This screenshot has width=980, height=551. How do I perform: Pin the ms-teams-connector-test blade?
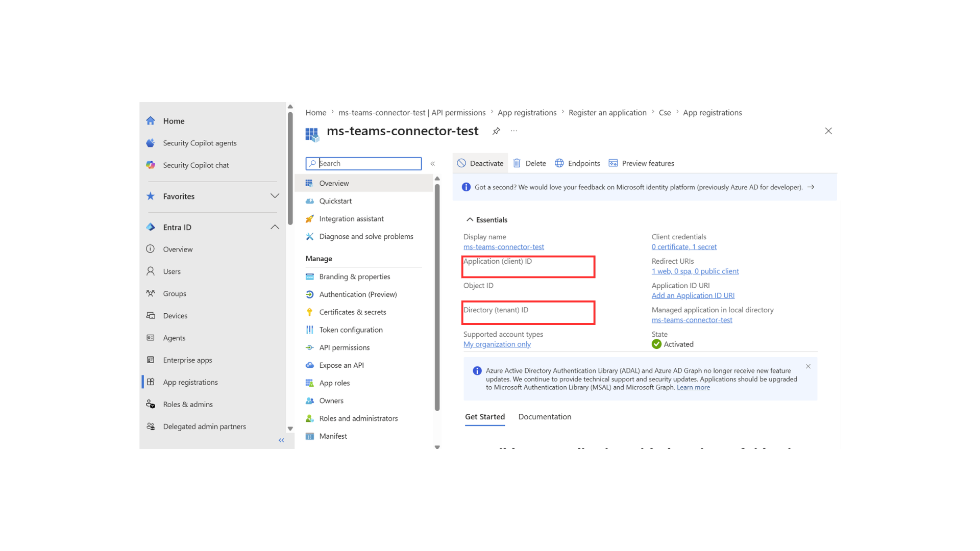pyautogui.click(x=496, y=131)
